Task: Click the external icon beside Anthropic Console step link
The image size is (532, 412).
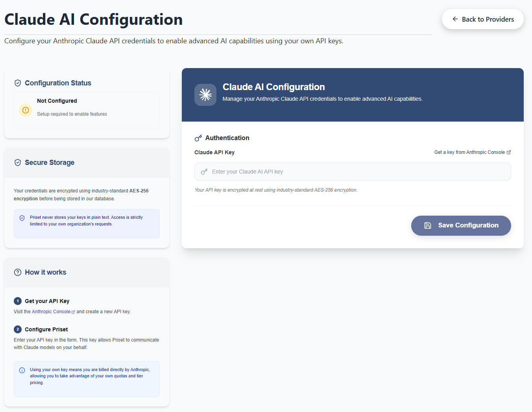Action: (73, 312)
